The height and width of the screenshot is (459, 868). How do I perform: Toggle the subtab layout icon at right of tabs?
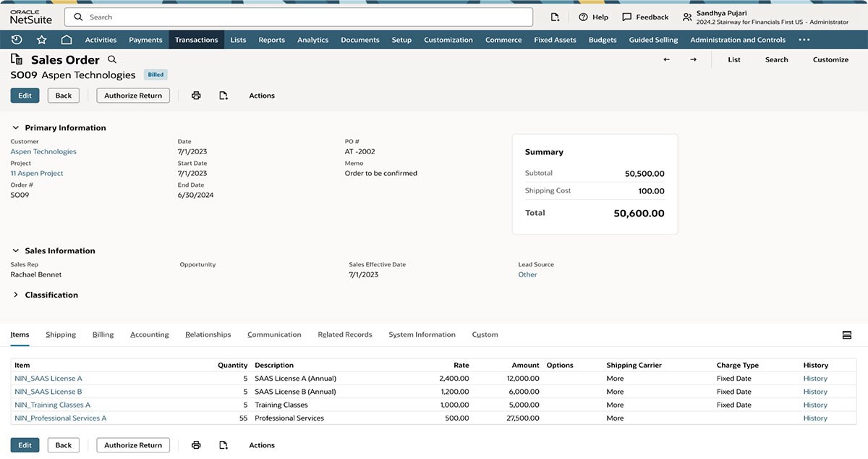[x=847, y=334]
